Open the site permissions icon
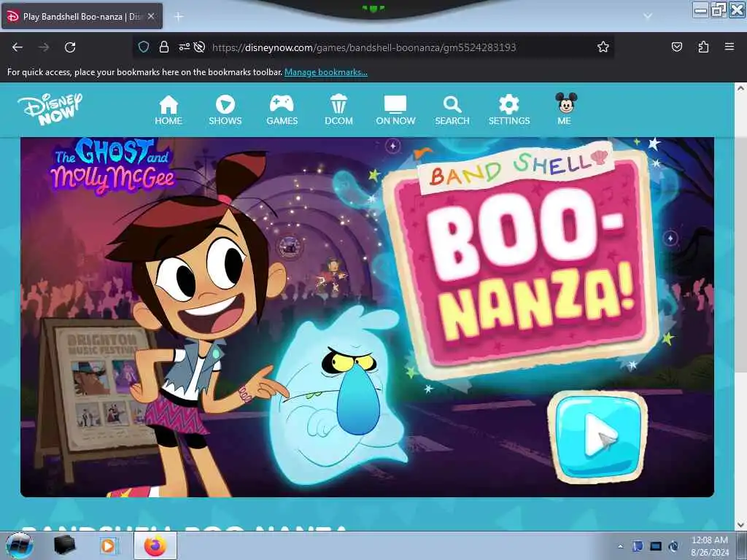 click(184, 47)
